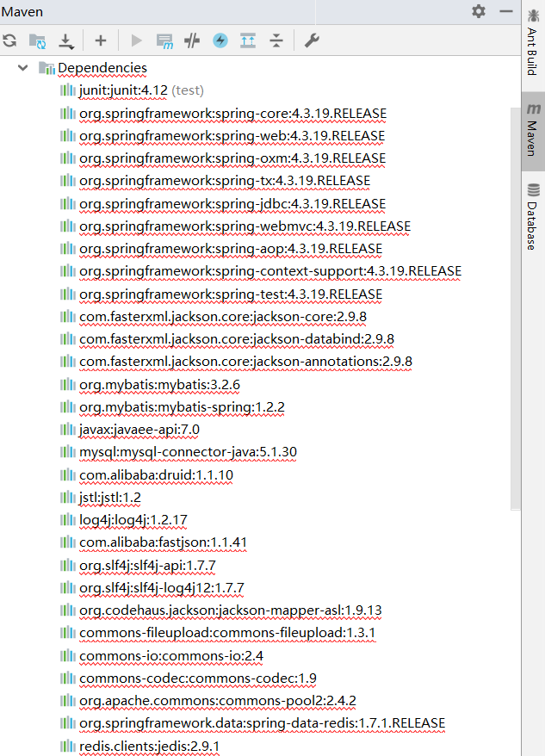Viewport: 545px width, 756px height.
Task: Select jackson-databind:2.9.8 dependency
Action: point(227,339)
